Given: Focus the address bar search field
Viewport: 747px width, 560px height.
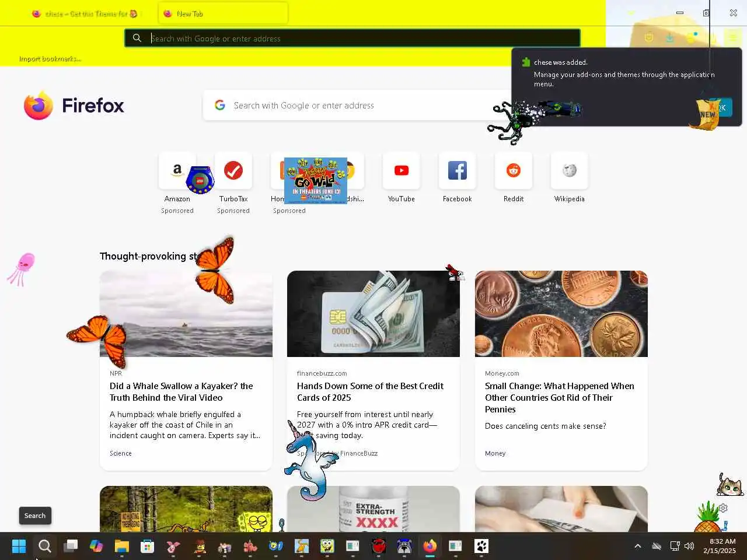Looking at the screenshot, I should [352, 38].
